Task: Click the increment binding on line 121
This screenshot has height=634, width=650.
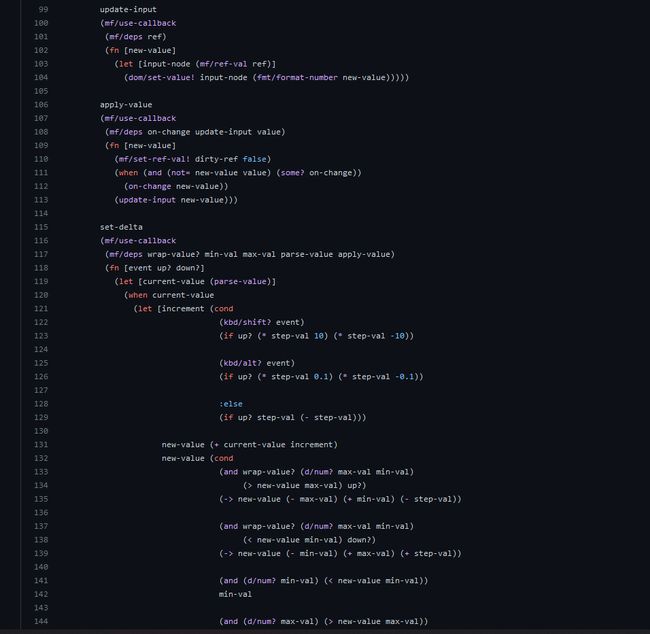Action: (x=183, y=308)
